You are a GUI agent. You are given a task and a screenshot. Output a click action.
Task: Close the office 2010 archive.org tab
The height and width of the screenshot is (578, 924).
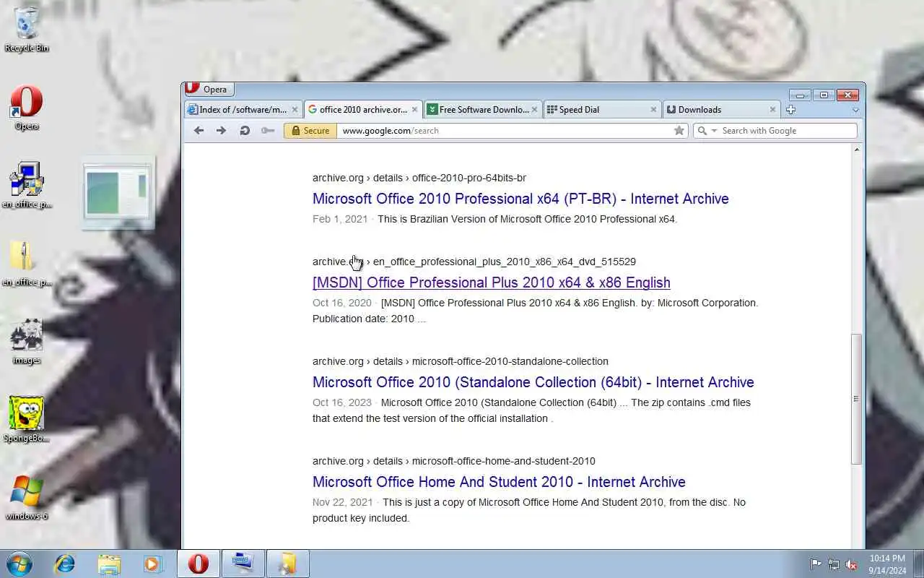[x=414, y=110]
